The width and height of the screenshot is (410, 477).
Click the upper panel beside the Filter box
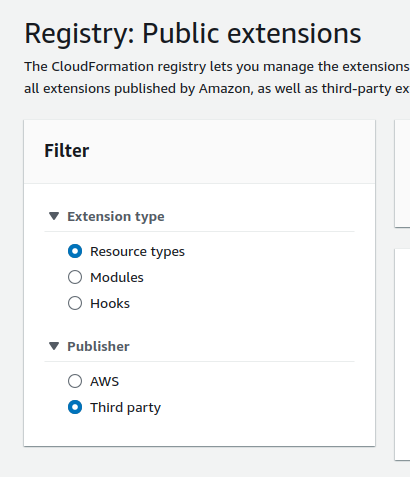point(402,173)
